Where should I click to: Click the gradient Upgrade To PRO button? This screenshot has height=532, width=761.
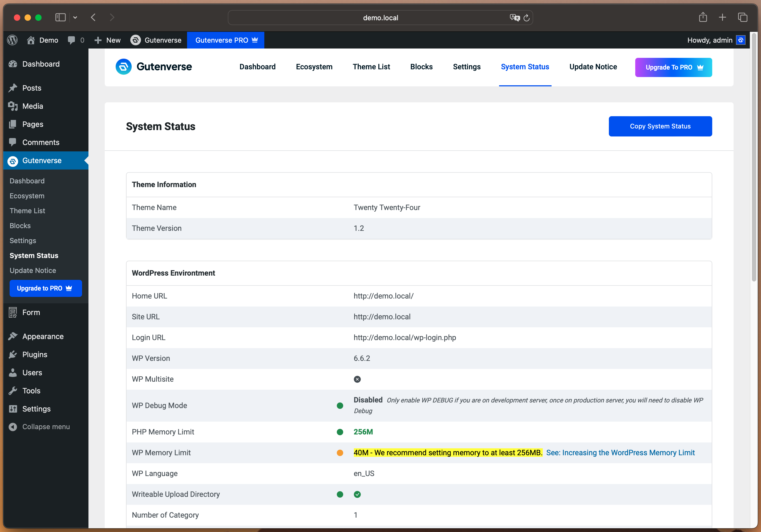tap(673, 67)
